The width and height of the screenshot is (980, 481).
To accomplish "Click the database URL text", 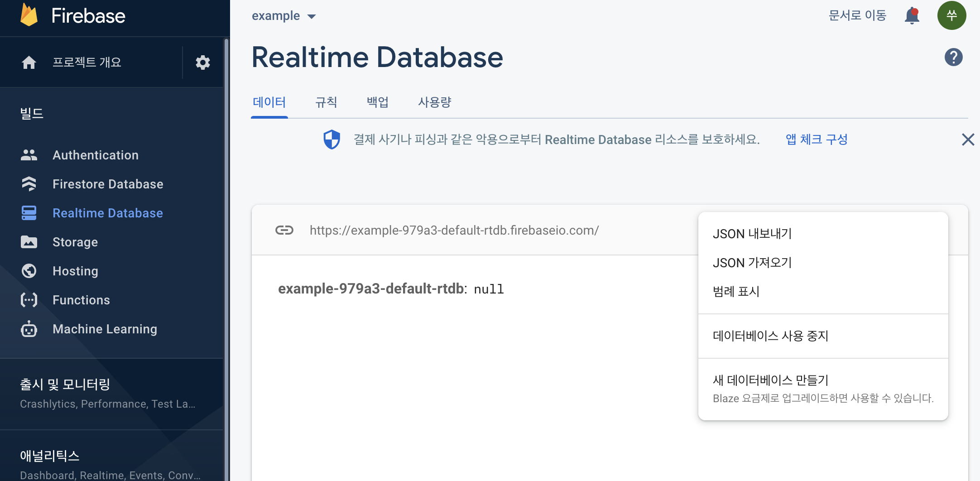I will tap(454, 230).
